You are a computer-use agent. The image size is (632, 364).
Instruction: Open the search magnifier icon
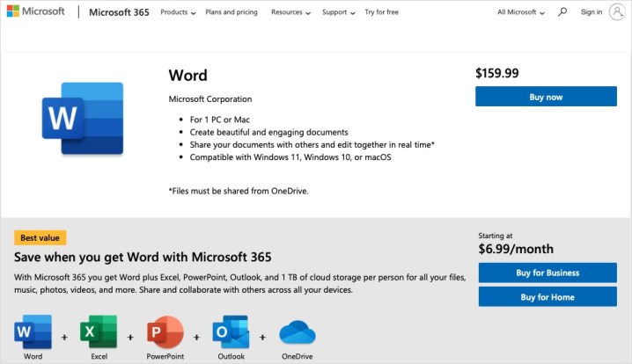coord(562,12)
